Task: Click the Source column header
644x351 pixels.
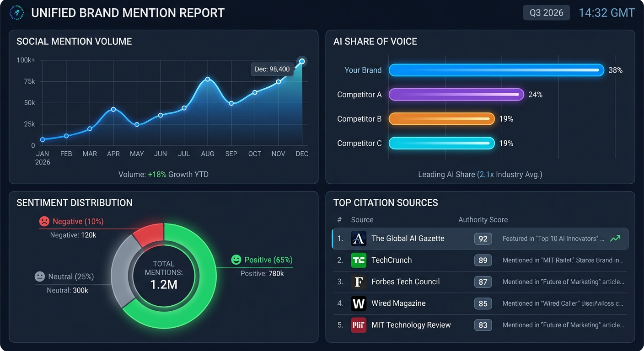Action: [362, 219]
